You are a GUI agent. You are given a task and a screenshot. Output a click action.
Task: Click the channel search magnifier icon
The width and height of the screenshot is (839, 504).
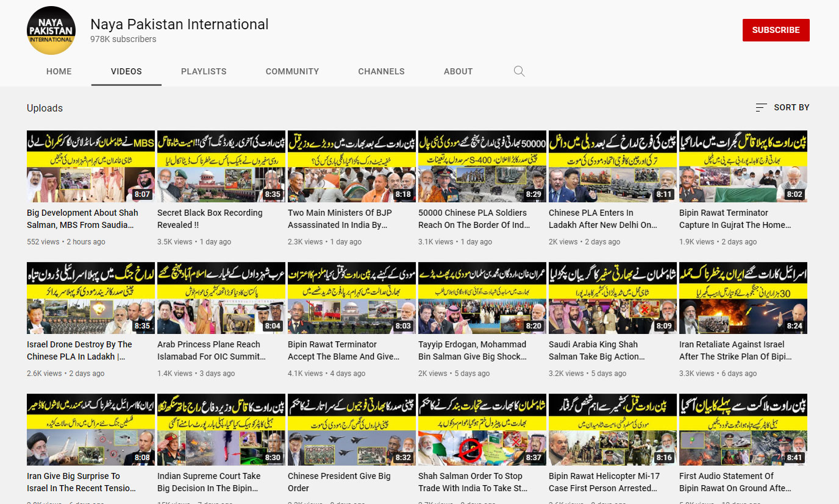coord(519,71)
